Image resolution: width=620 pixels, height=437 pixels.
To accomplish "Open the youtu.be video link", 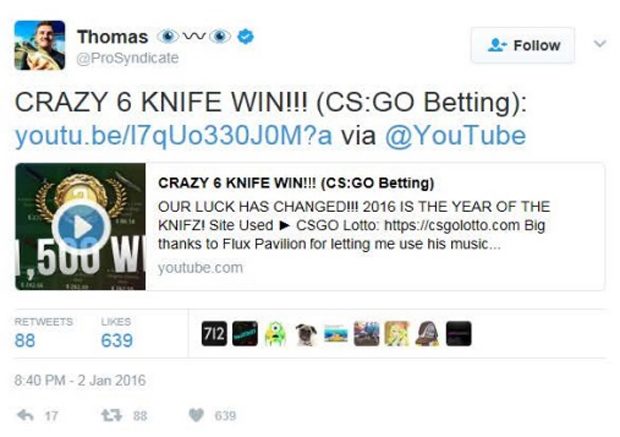I will (x=174, y=135).
